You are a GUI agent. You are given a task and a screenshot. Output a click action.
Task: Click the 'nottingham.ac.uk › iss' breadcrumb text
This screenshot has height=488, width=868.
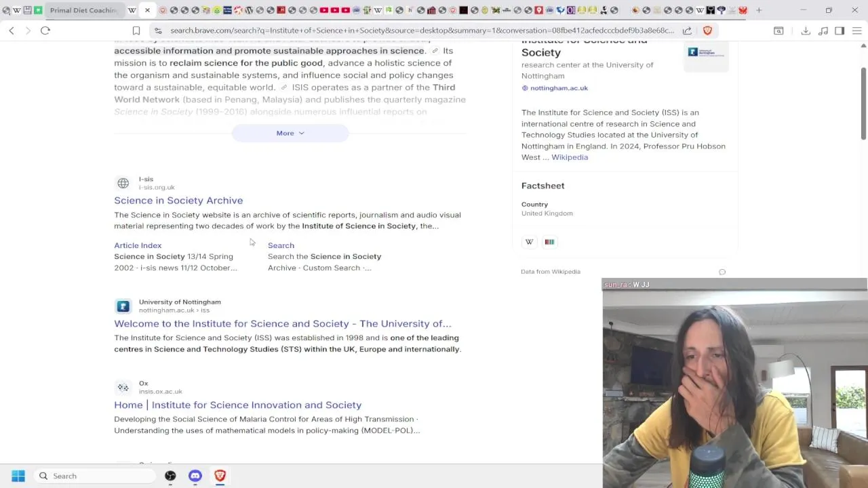pos(174,310)
